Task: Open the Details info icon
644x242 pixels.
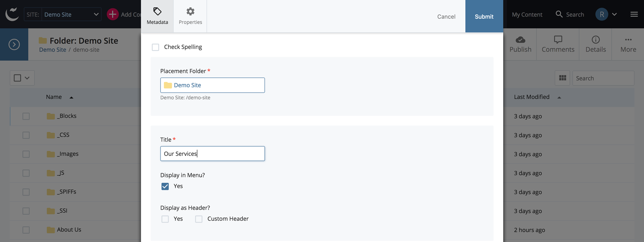Action: (x=596, y=40)
